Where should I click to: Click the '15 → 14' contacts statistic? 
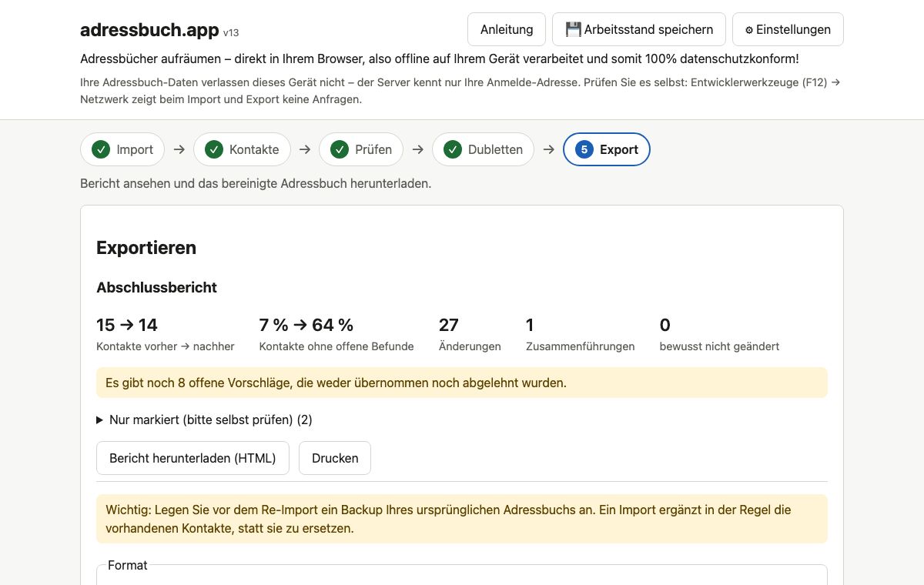coord(127,325)
